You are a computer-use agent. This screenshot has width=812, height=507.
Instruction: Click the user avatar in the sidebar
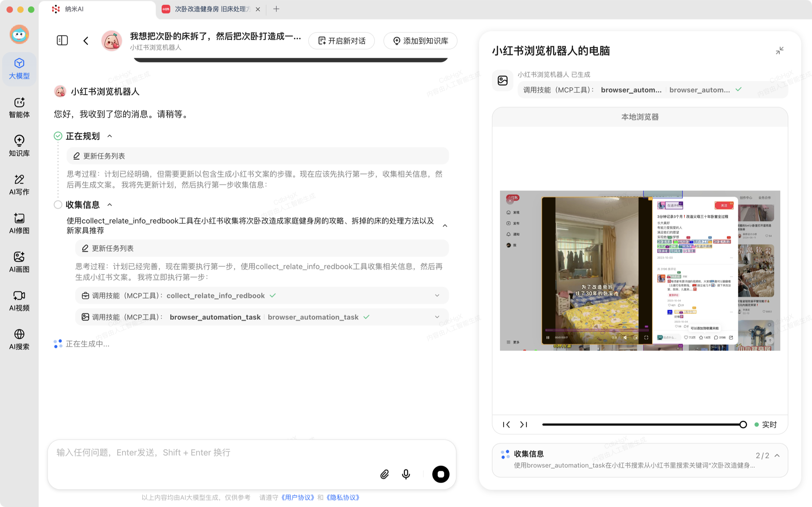coord(19,34)
